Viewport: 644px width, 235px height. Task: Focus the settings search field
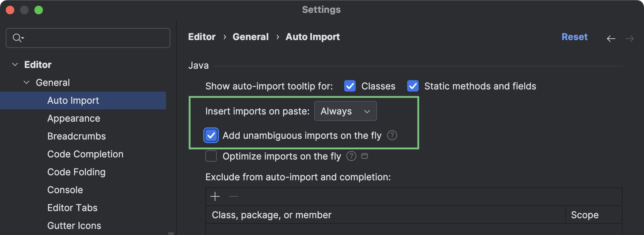point(93,38)
